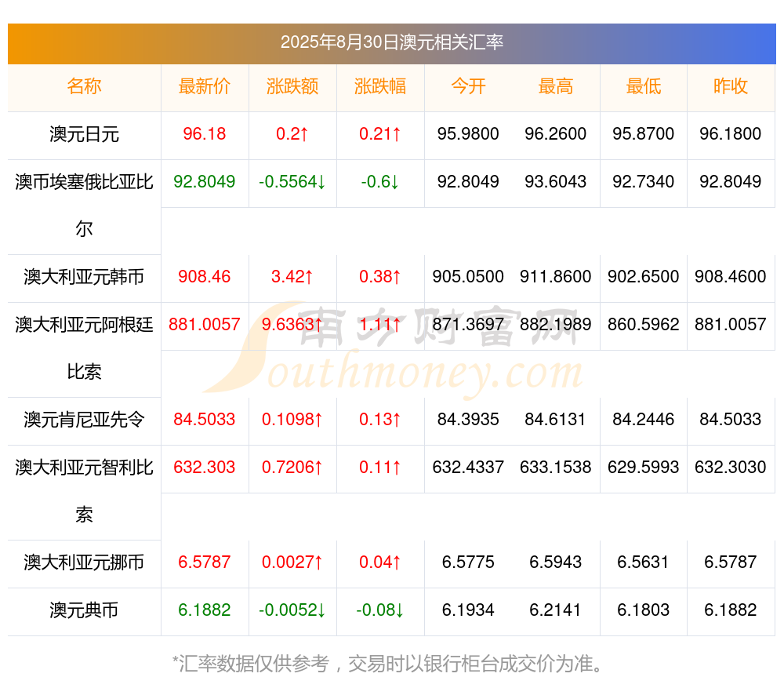Viewport: 784px width, 688px height.
Task: Select the 澳大利亚元挪币 row name
Action: (84, 562)
